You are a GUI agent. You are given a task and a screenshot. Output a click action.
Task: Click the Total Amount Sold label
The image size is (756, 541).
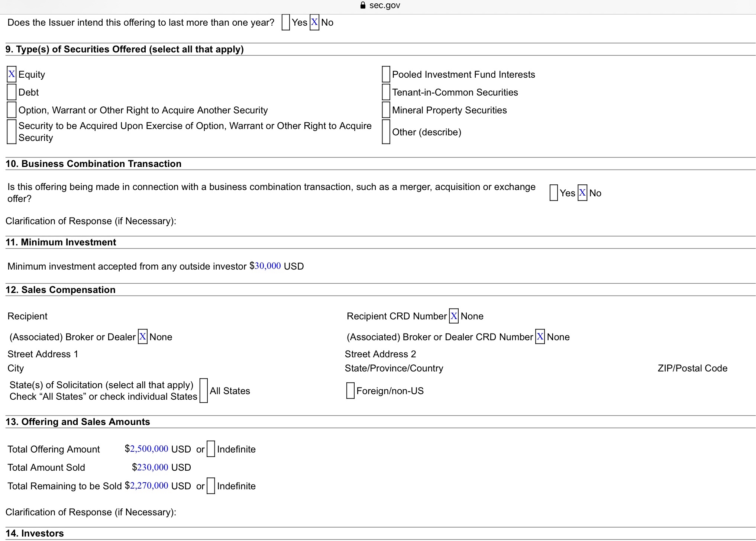pyautogui.click(x=46, y=467)
